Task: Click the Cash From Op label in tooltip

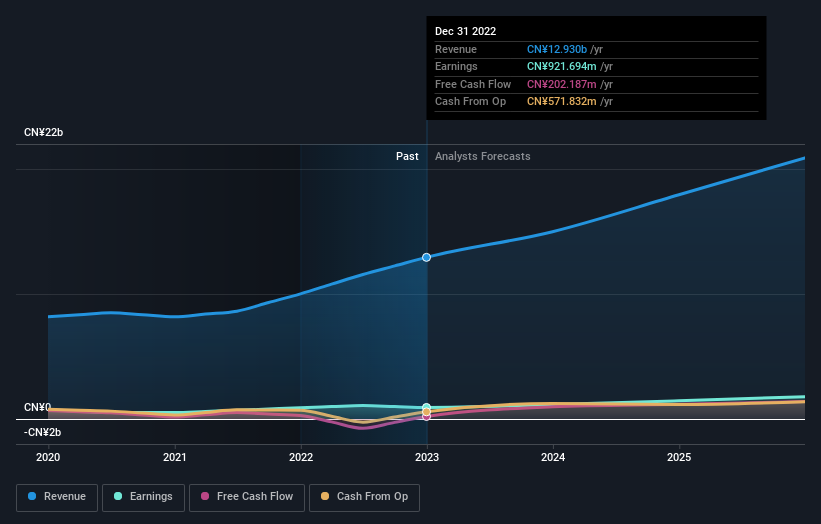Action: [470, 102]
